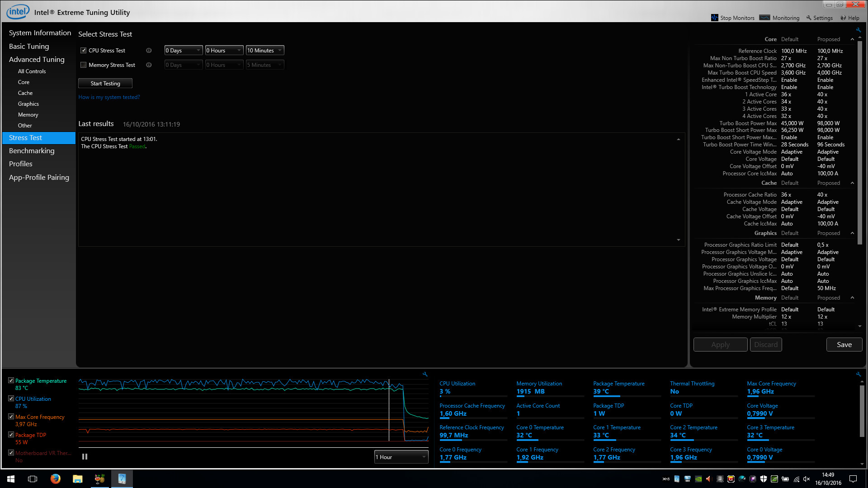The image size is (868, 488).
Task: Open the CPU test 10 Minutes dropdown
Action: pos(264,51)
